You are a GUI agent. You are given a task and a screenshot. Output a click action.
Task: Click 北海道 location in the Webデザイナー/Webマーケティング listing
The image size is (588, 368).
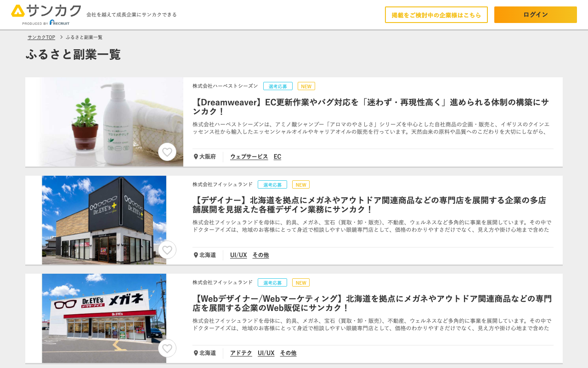click(208, 353)
